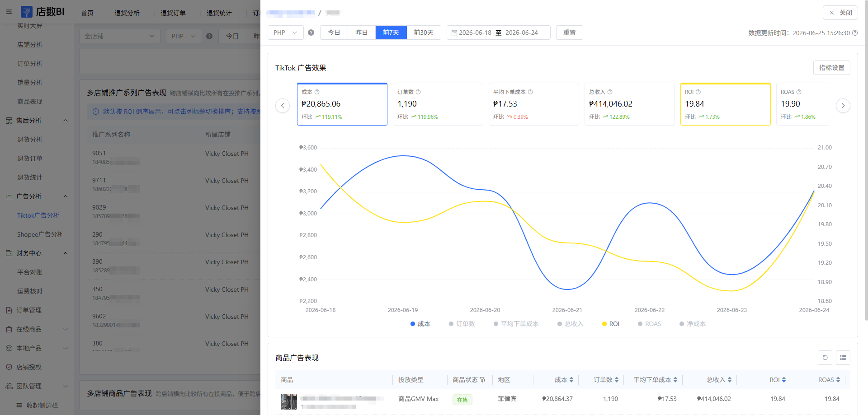The image size is (868, 415).
Task: Switch to the 昨日 date tab
Action: coord(362,33)
